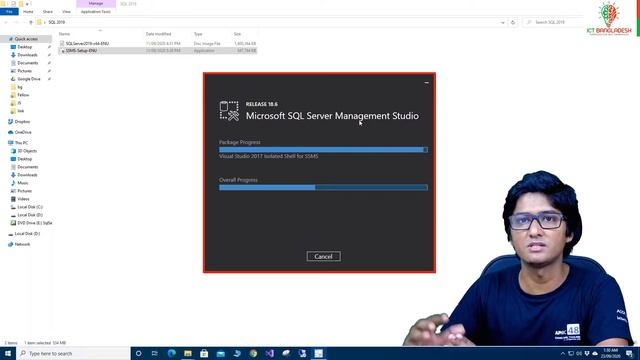The height and width of the screenshot is (360, 640).
Task: Open the Fellow folder in Quick access
Action: pos(23,95)
